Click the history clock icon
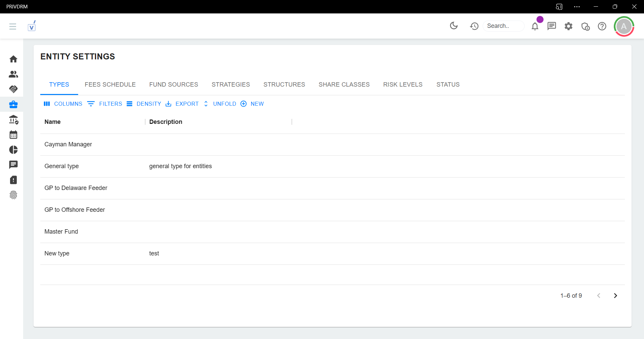The width and height of the screenshot is (644, 339). [x=474, y=26]
